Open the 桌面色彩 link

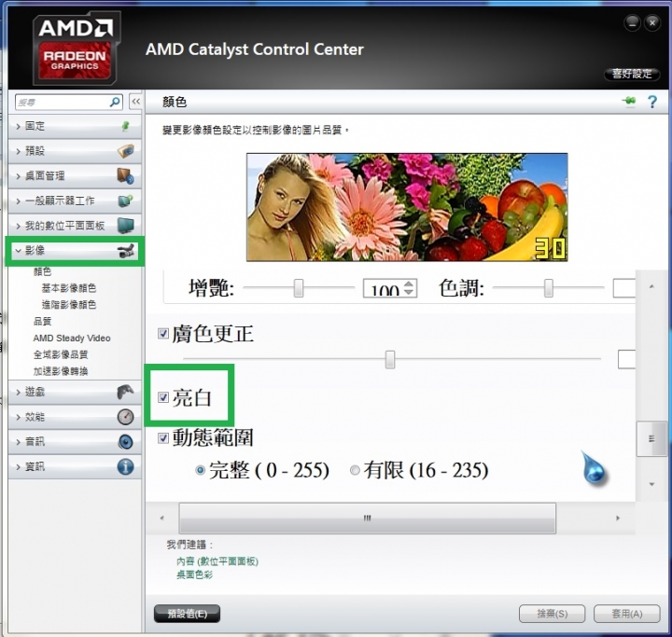(194, 575)
